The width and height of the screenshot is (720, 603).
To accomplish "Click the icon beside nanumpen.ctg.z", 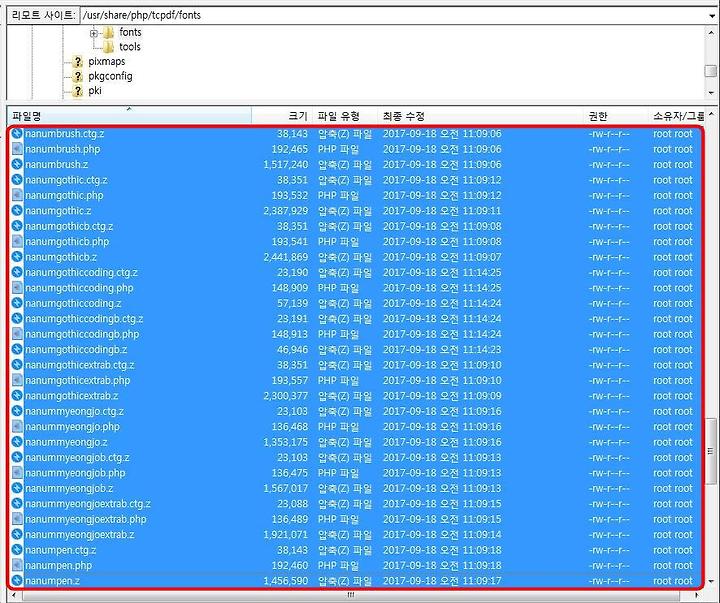I will 17,550.
